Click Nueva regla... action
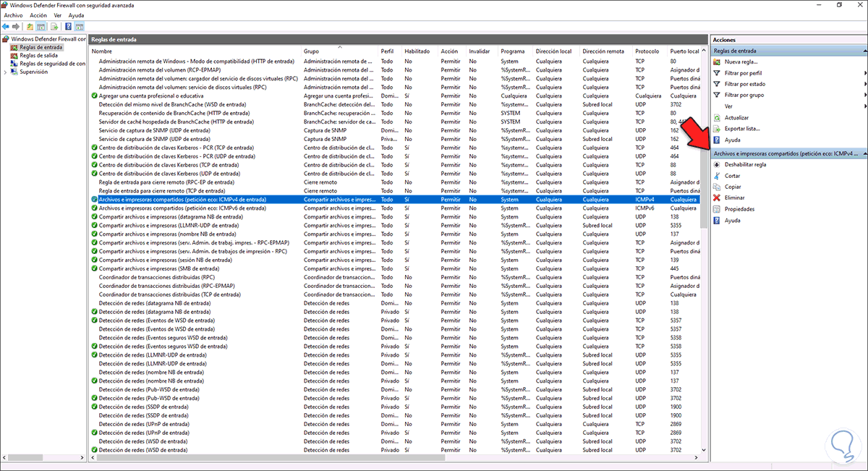868x471 pixels. pos(741,62)
